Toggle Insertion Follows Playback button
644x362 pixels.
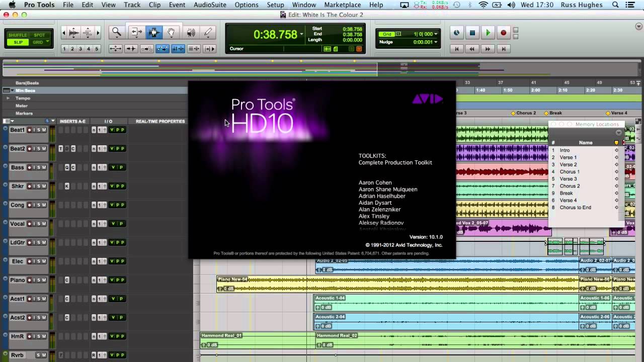point(209,49)
